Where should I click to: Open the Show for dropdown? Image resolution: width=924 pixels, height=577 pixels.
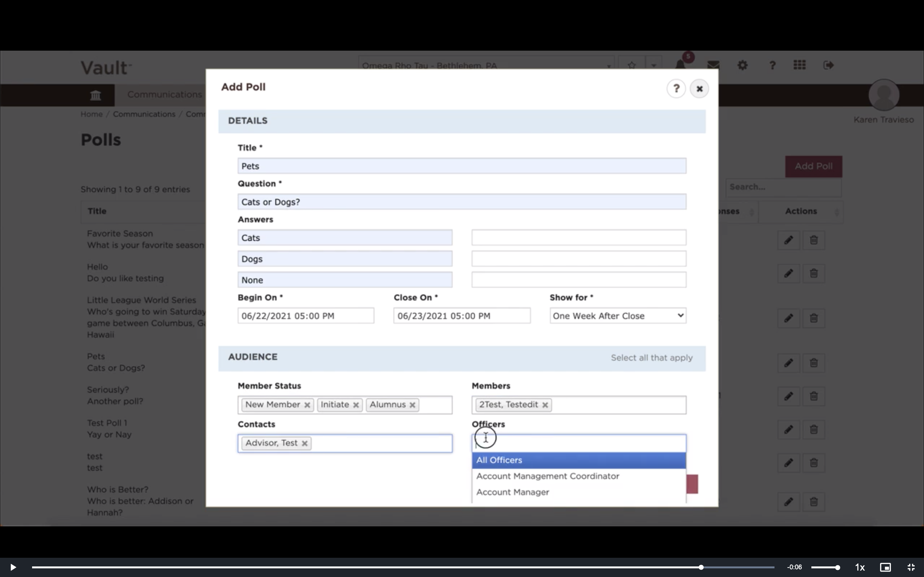(618, 316)
